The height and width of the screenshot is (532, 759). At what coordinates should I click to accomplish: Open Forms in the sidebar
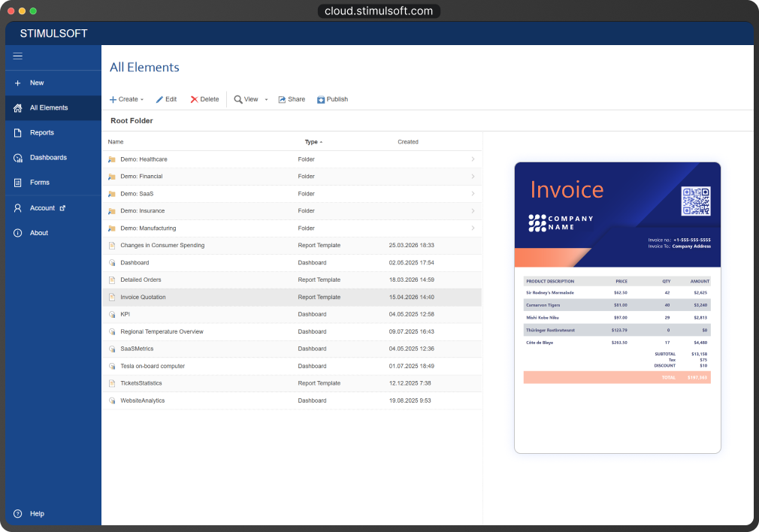(40, 183)
